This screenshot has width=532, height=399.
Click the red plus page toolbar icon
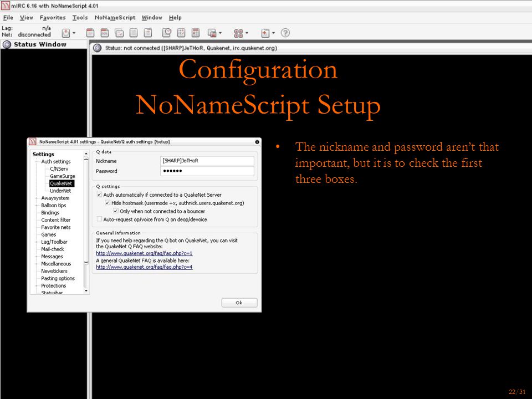click(x=265, y=33)
